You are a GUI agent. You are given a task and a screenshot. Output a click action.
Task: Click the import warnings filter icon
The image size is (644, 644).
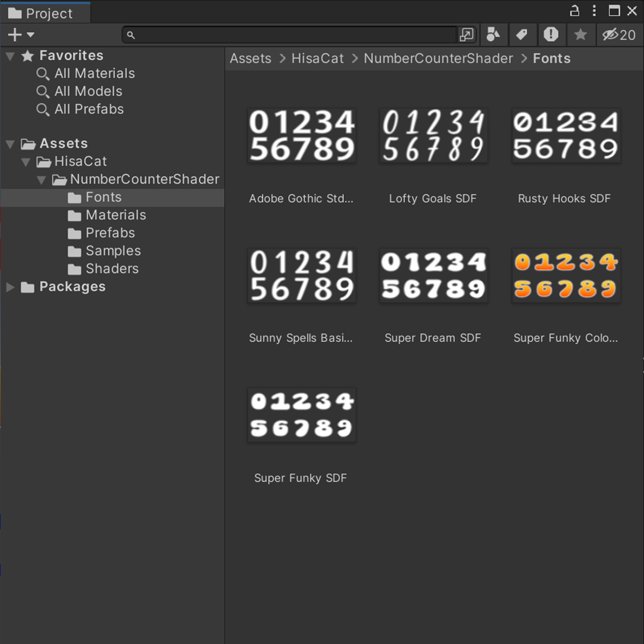pos(551,34)
